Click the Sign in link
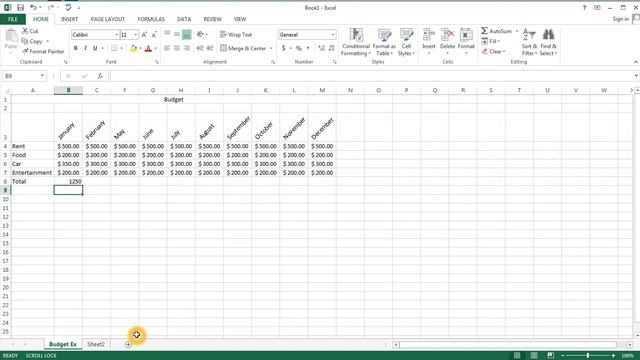The width and height of the screenshot is (640, 360). [x=620, y=19]
